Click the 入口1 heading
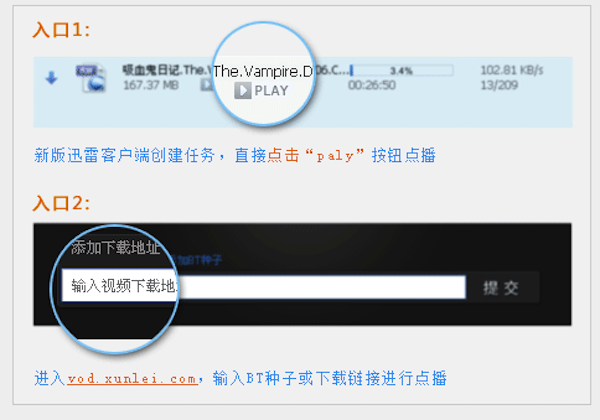This screenshot has height=420, width=600. pos(61,29)
